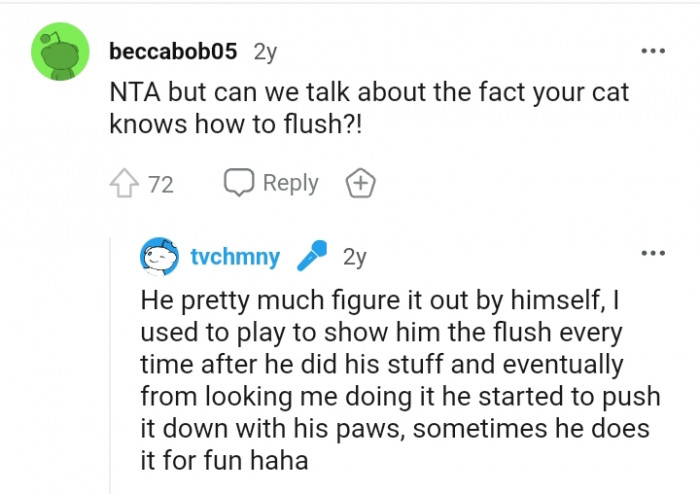This screenshot has height=494, width=700.
Task: Click the 'knows how to flush?!' comment line
Action: (x=235, y=124)
